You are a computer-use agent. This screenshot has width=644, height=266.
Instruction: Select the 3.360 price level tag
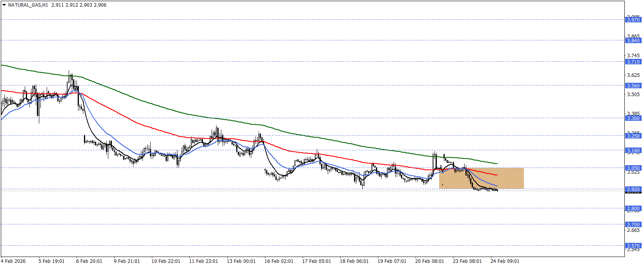coord(633,118)
